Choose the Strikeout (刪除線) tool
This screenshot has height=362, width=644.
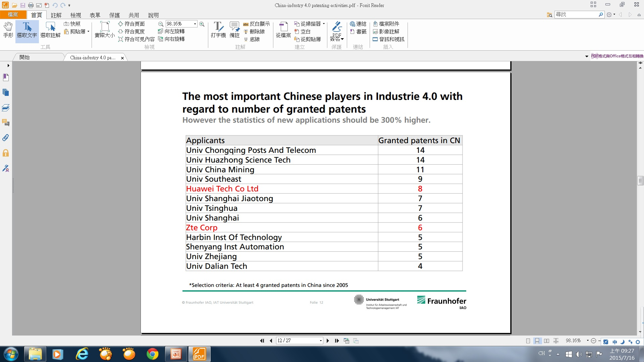[254, 32]
